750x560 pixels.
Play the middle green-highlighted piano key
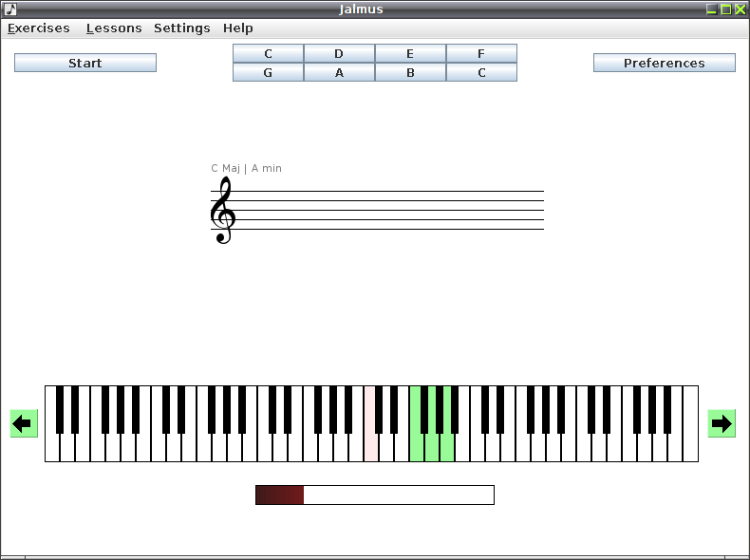click(431, 447)
